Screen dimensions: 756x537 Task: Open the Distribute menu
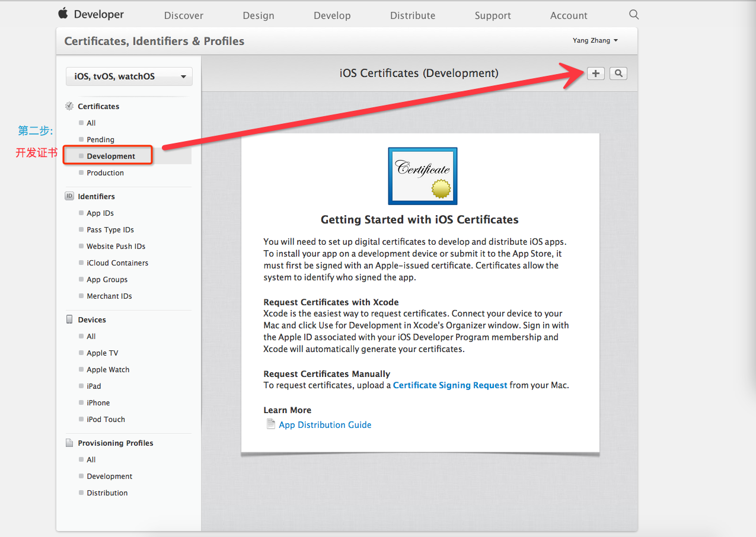[x=413, y=15]
